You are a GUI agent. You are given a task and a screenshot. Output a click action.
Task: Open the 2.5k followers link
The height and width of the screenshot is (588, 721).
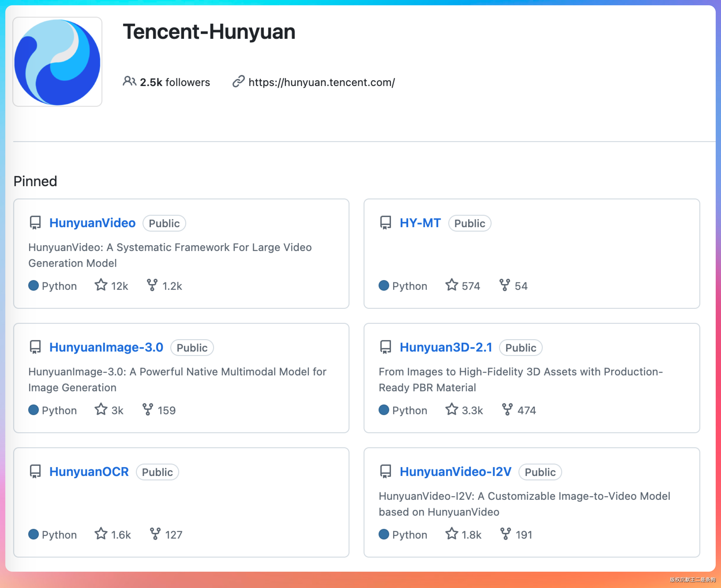(x=175, y=82)
